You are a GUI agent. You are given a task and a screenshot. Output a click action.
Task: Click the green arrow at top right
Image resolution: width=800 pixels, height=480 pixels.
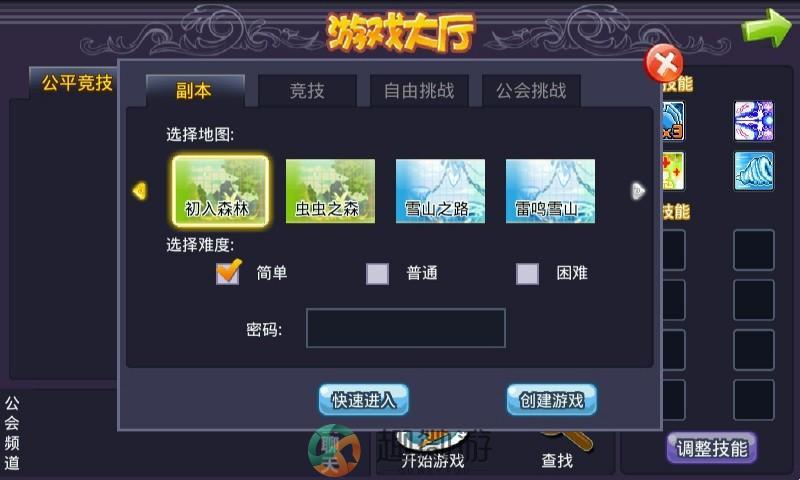tap(766, 27)
